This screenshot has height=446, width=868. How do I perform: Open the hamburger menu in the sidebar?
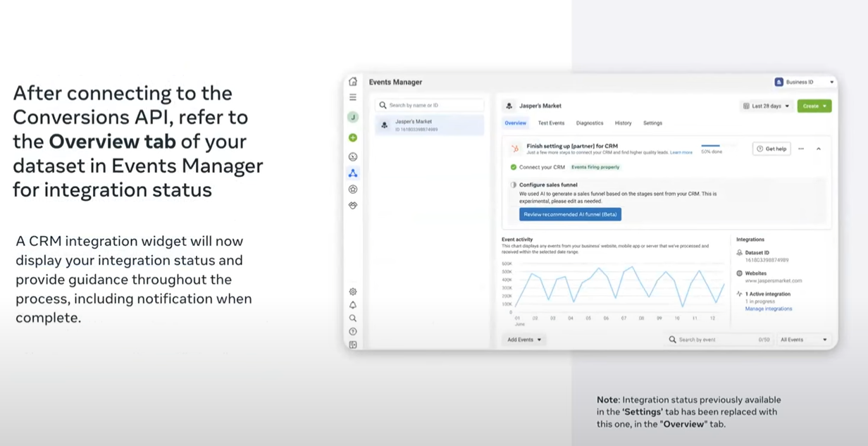[x=353, y=97]
